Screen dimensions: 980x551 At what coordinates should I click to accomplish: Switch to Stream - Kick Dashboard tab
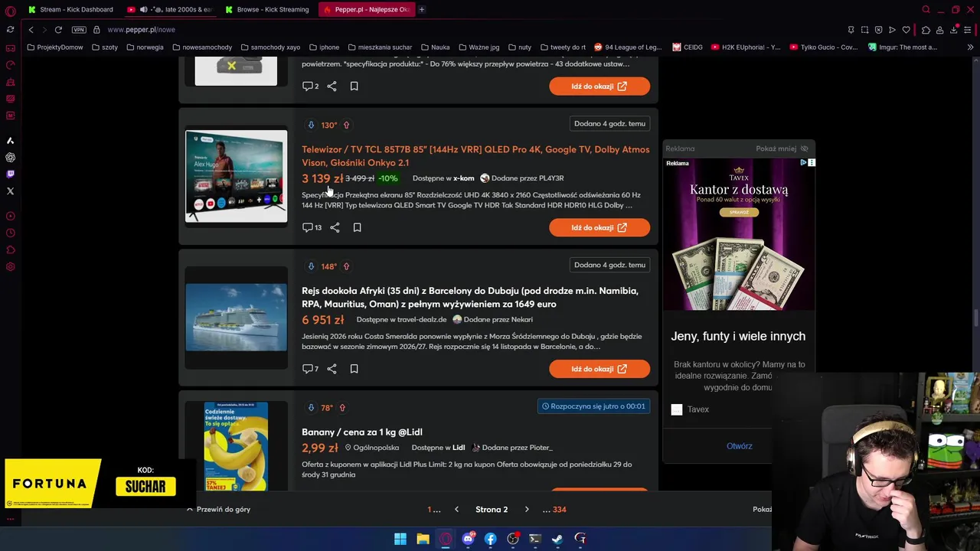tap(70, 9)
